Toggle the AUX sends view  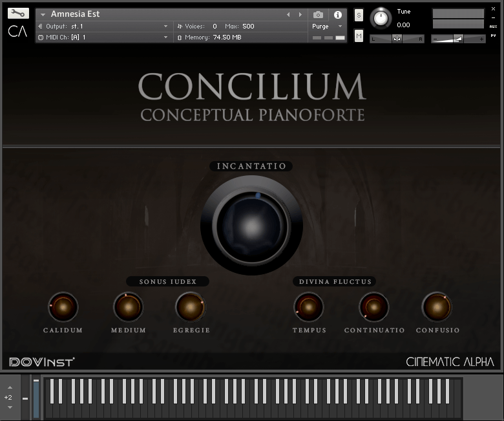(493, 27)
